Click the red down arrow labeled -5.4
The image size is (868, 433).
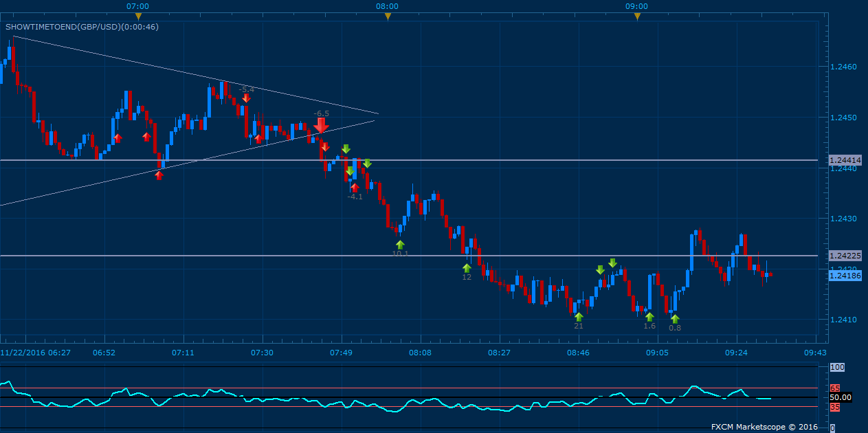246,98
